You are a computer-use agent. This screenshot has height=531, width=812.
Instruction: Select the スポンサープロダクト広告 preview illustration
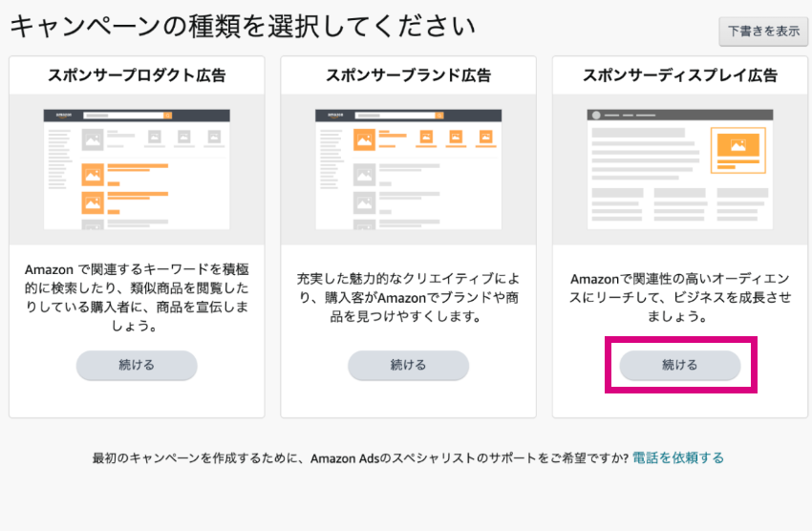[137, 169]
